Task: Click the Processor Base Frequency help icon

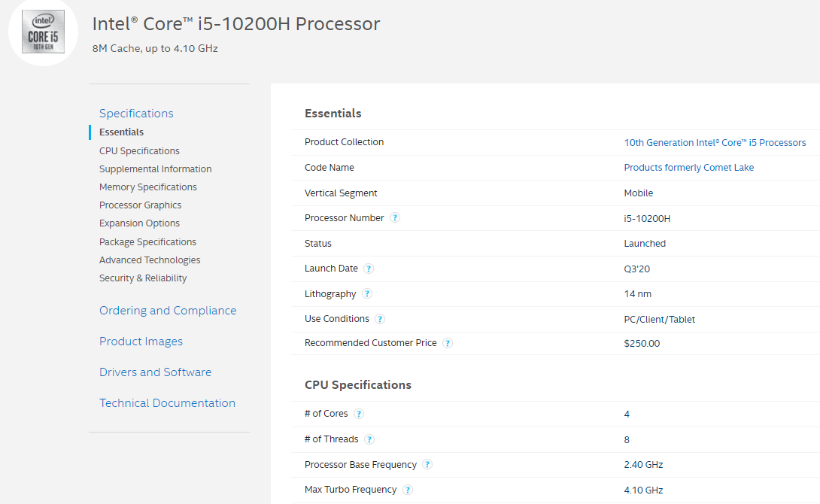Action: coord(427,464)
